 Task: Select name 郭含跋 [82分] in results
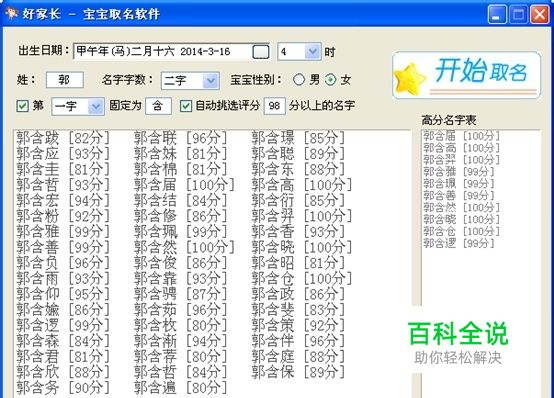click(x=63, y=138)
